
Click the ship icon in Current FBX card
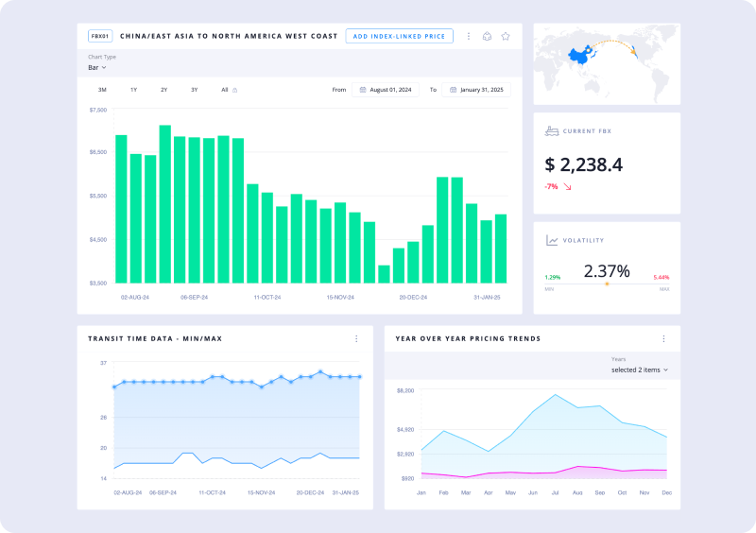pyautogui.click(x=552, y=130)
